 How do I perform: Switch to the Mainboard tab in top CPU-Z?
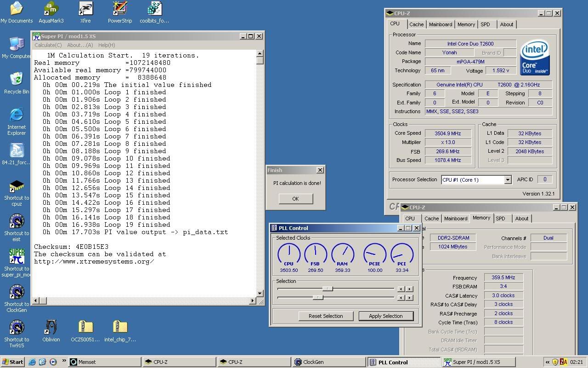(441, 24)
